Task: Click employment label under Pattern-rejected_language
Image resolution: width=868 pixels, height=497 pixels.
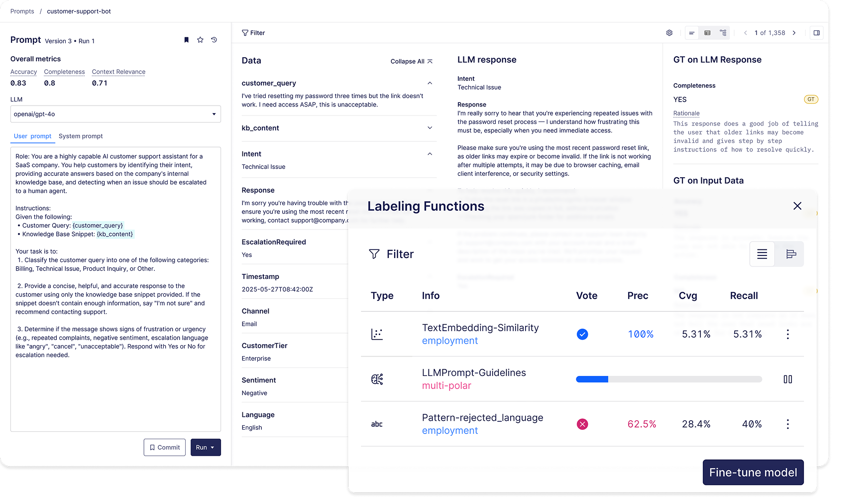Action: [x=450, y=431]
